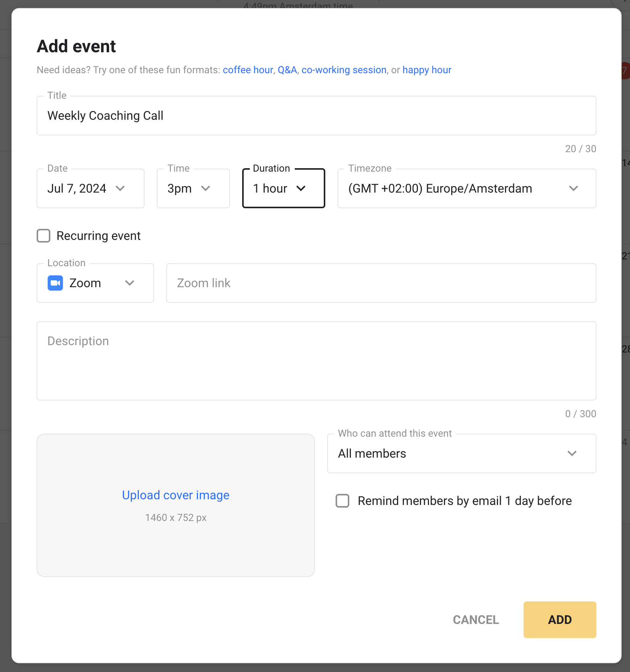The height and width of the screenshot is (672, 630).
Task: Click the co-working session link
Action: coord(344,70)
